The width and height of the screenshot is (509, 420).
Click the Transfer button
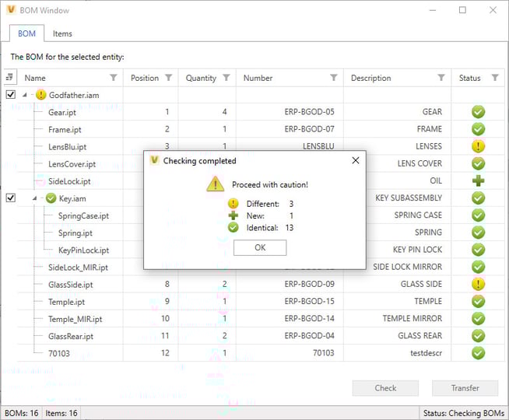coord(465,387)
